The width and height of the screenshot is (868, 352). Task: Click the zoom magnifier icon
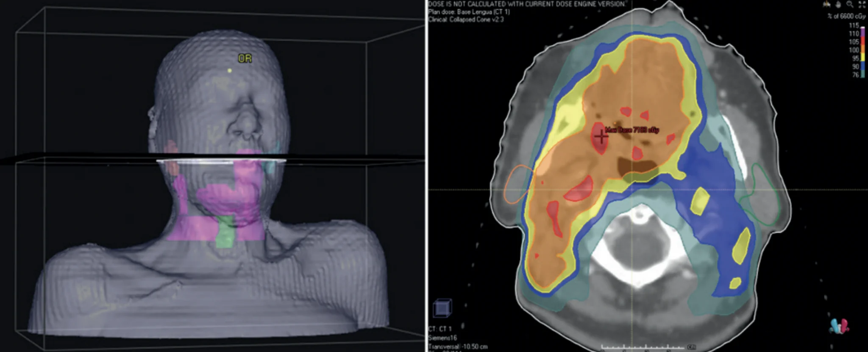click(850, 4)
